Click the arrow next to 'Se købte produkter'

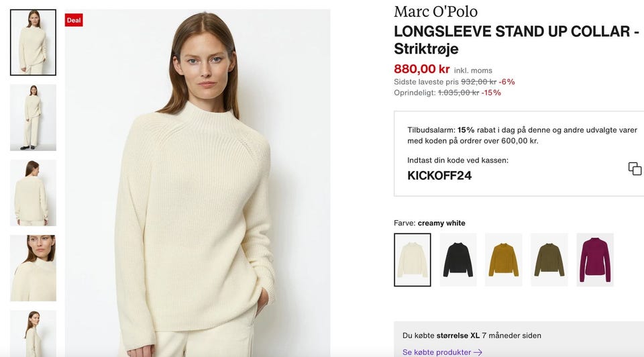pos(478,352)
